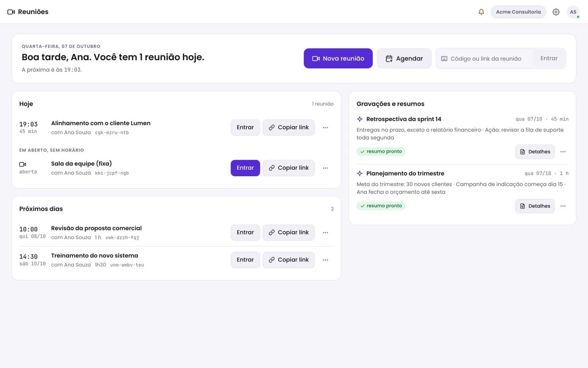Screen dimensions: 588x368
Task: Start a Nova reunião
Action: tap(338, 58)
